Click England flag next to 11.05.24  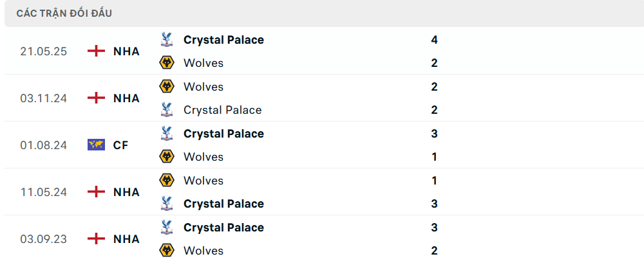[x=96, y=192]
